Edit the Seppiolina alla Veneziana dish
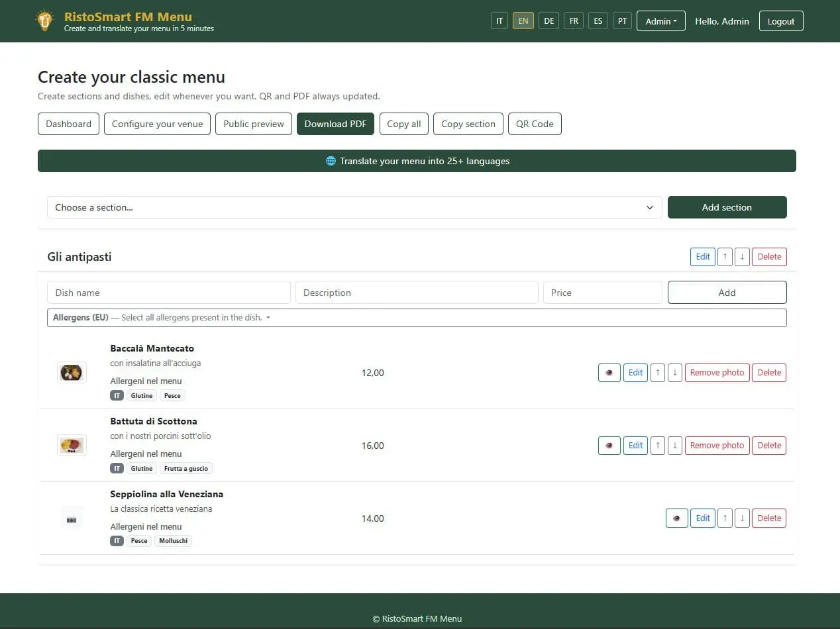Viewport: 840px width, 629px height. click(703, 518)
